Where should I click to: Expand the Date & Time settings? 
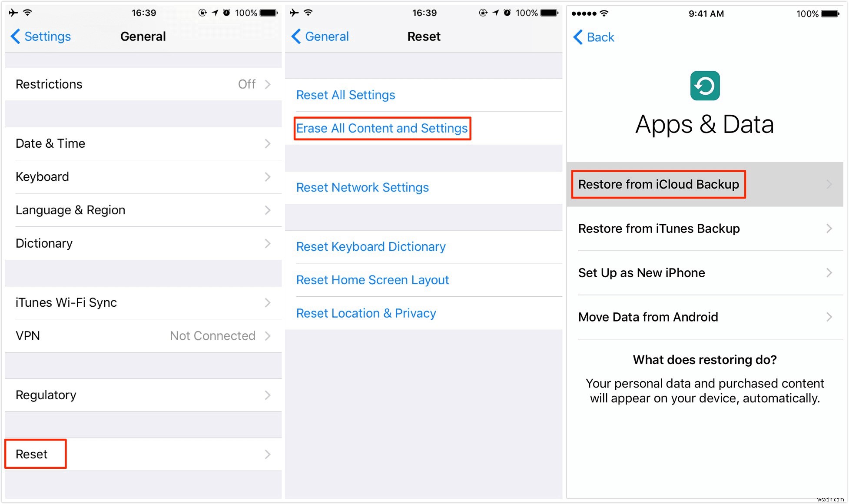tap(142, 143)
